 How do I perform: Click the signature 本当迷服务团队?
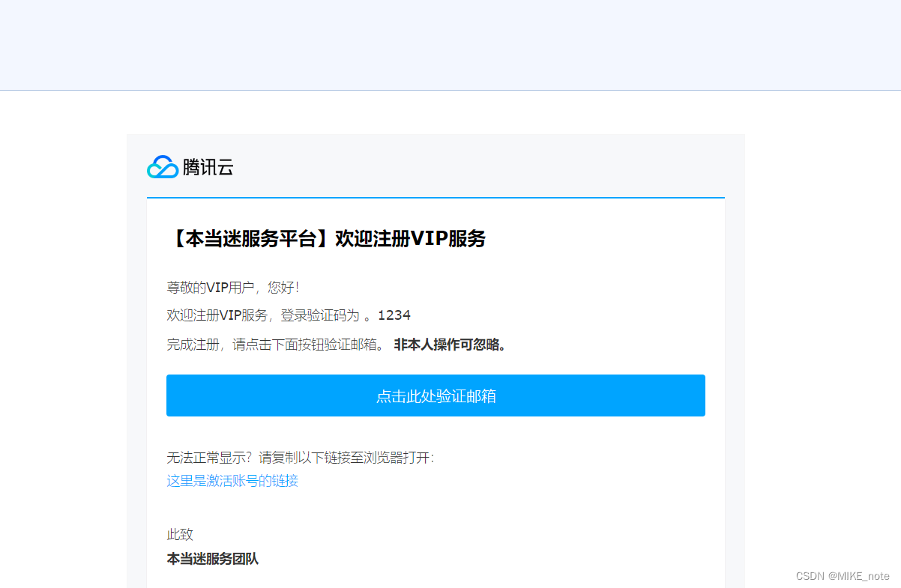click(x=213, y=559)
